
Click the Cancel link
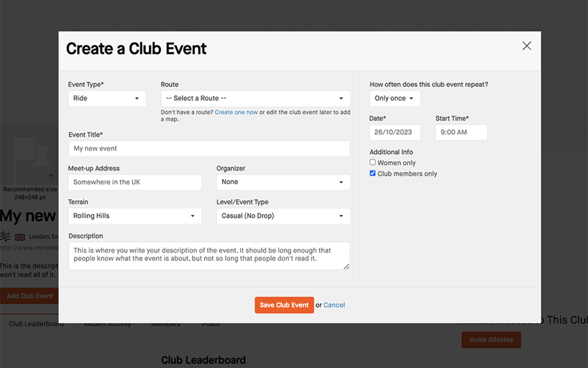tap(334, 305)
